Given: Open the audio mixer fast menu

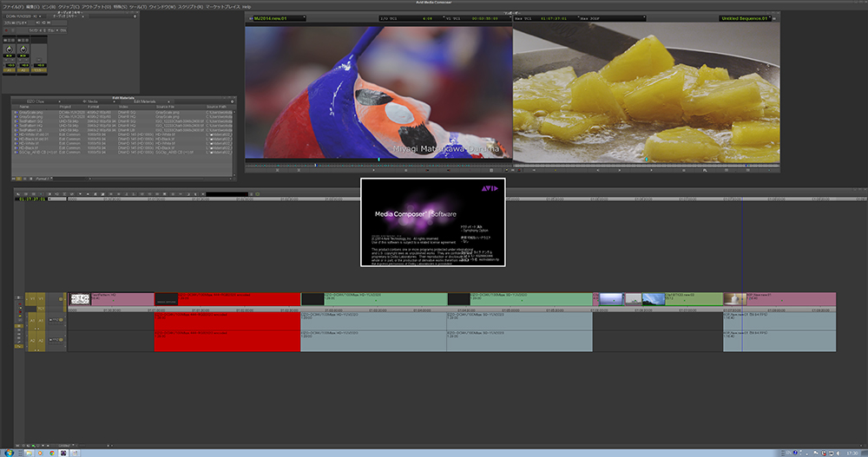Looking at the screenshot, I should [135, 16].
